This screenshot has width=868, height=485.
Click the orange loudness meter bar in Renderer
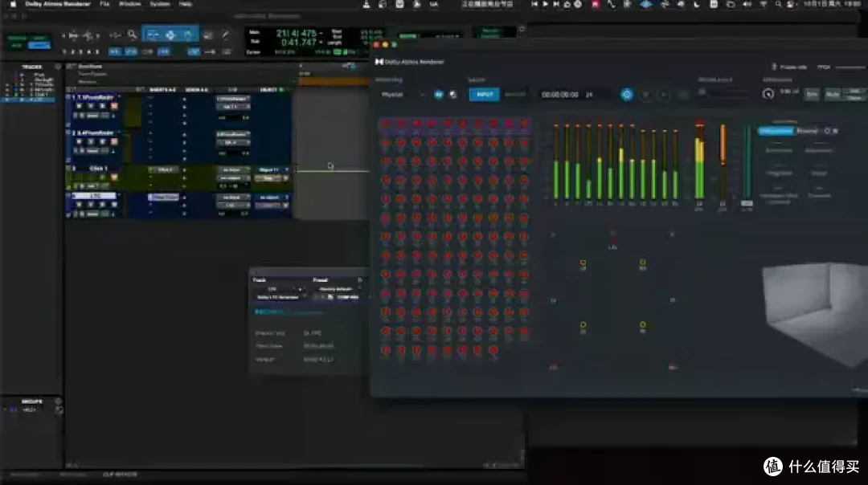[x=723, y=145]
